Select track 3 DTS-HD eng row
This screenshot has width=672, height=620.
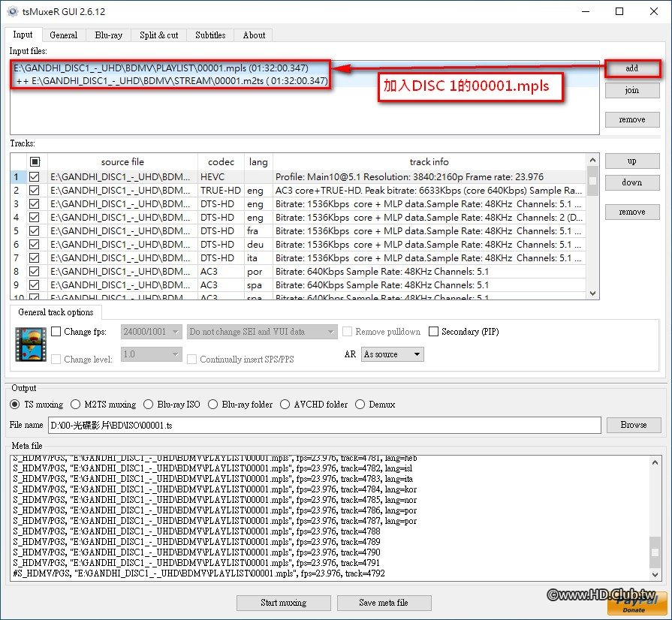pos(298,204)
